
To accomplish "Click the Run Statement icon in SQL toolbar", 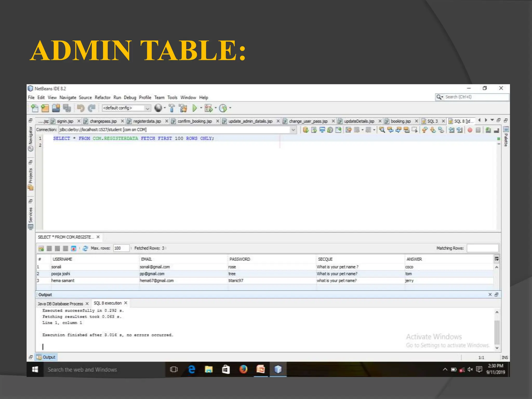I will point(314,130).
